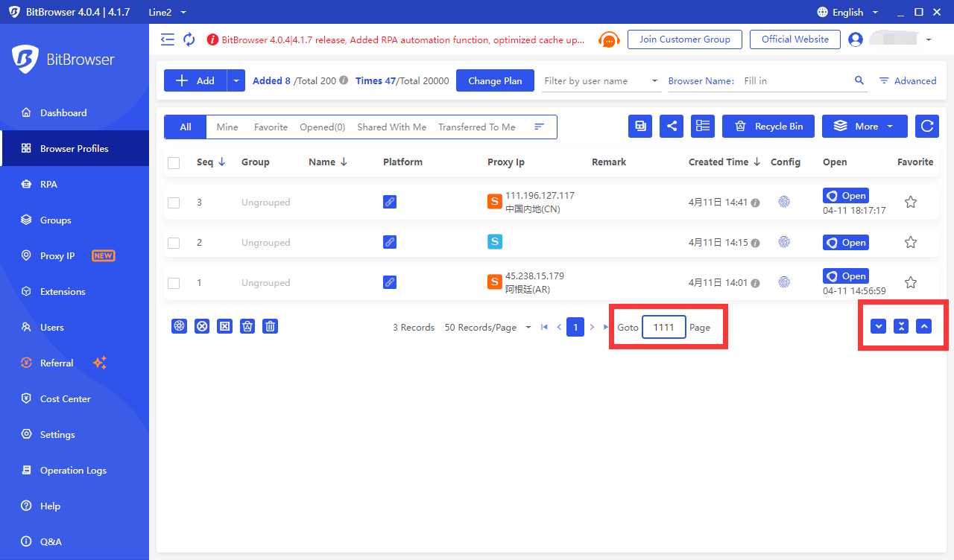Collapse the sidebar menu icon

coord(168,39)
